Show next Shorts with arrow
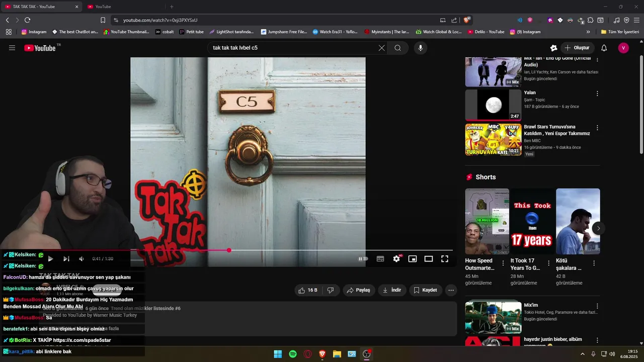This screenshot has width=644, height=362. pos(598,228)
